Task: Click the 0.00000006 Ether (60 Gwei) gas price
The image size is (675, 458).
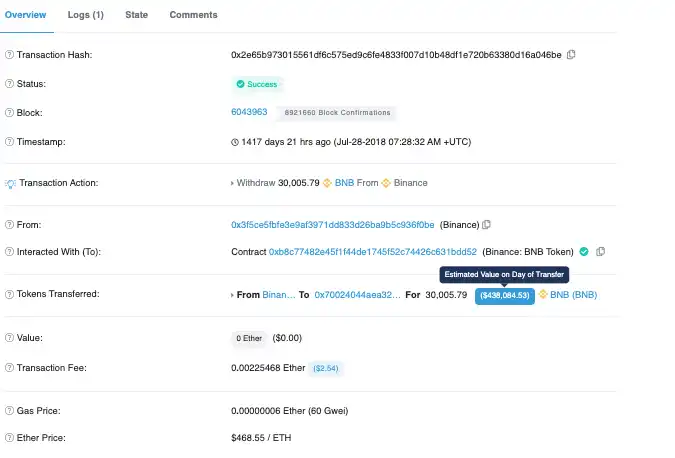Action: tap(290, 411)
